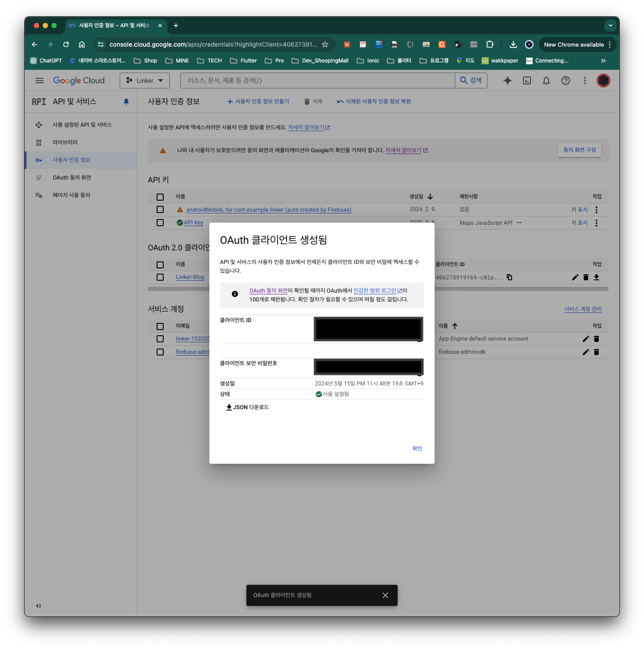Go to OAuth 동의 화면 in sidebar

tap(72, 178)
